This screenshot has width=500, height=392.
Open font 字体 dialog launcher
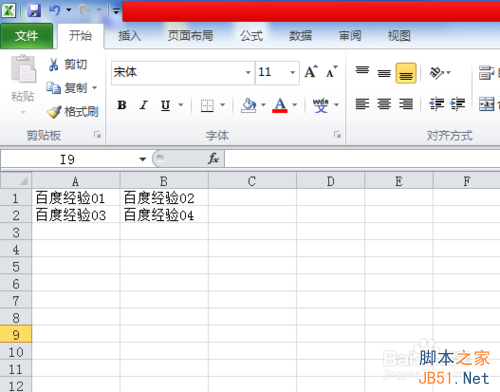(x=337, y=135)
